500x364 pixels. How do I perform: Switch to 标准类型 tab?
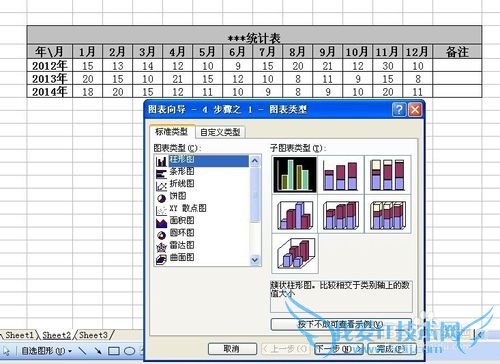(171, 132)
